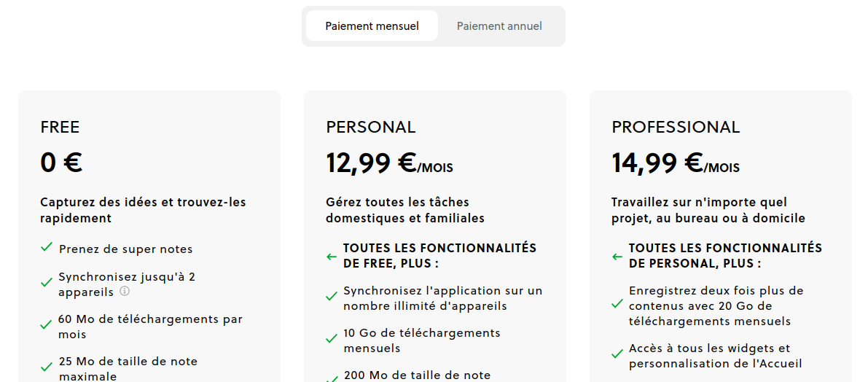Click the 14,99 € monthly price

pos(657,163)
